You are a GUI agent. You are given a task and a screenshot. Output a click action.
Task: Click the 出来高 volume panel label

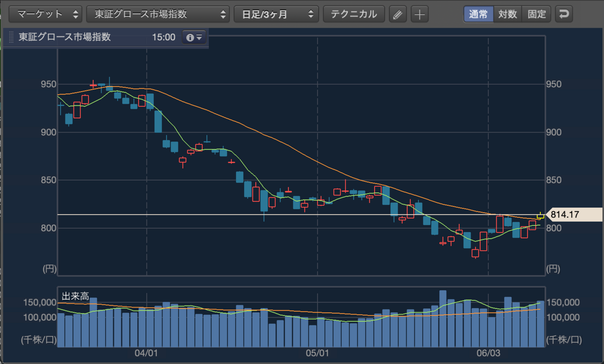[x=75, y=297]
